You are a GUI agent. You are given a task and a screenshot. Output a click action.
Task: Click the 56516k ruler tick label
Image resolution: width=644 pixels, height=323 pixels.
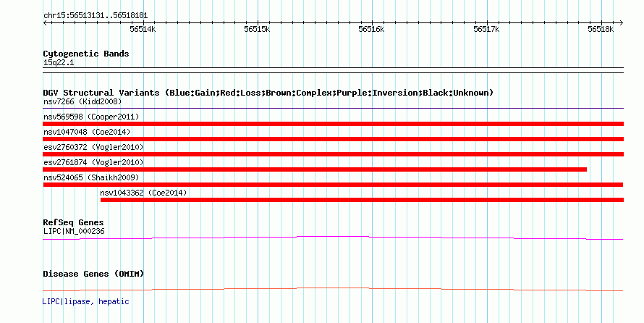[x=371, y=29]
